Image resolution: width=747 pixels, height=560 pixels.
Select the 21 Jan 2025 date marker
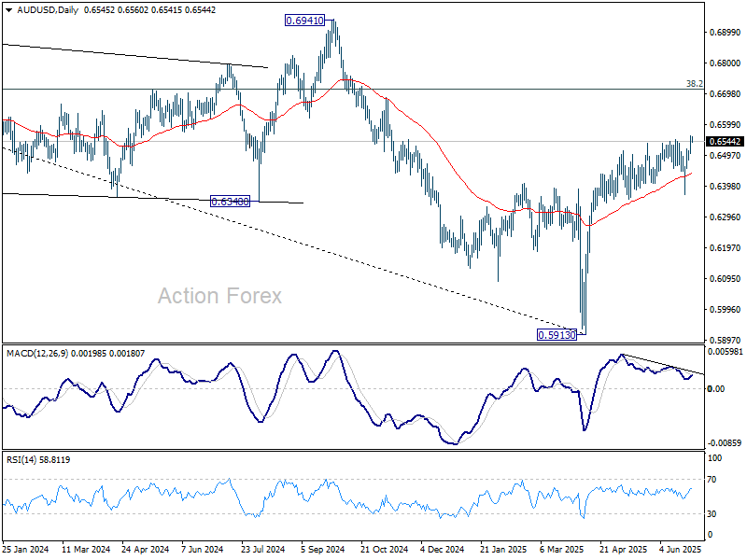coord(502,549)
